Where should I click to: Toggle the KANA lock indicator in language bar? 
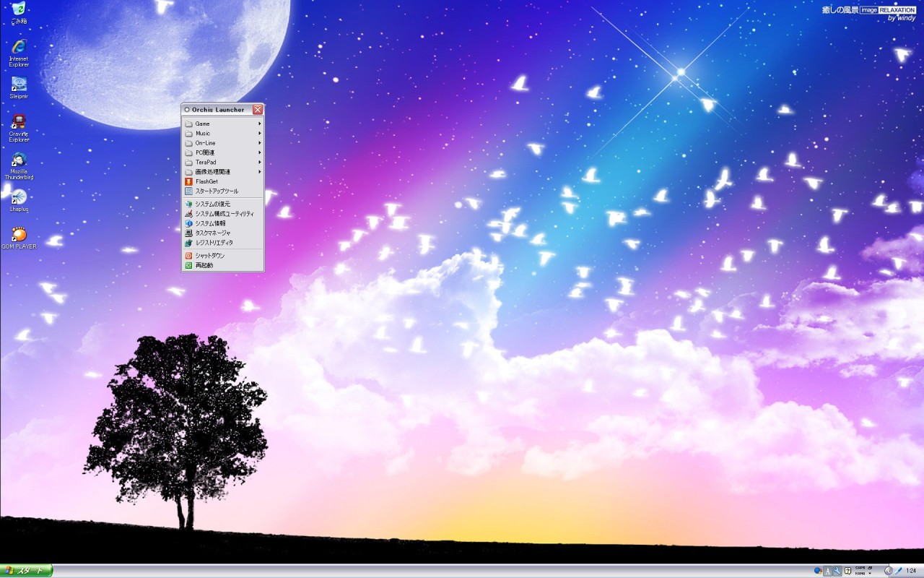click(x=860, y=574)
